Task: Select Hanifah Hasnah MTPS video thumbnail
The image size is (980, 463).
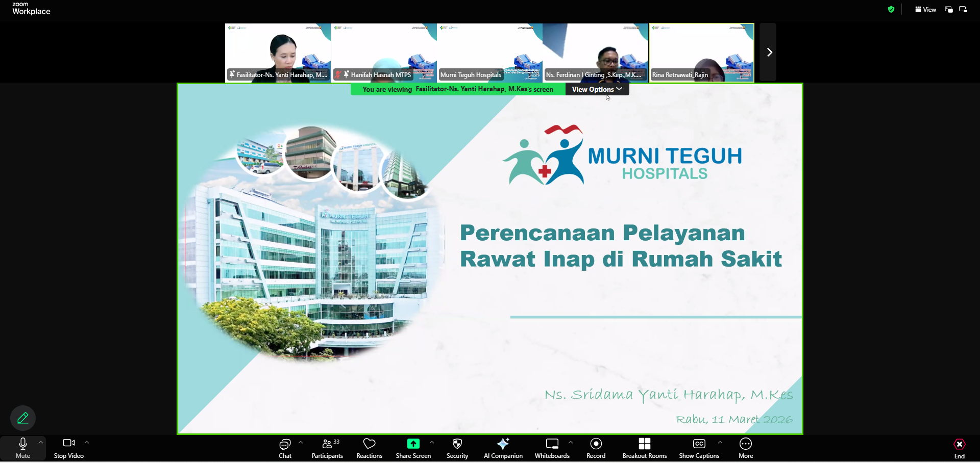Action: tap(384, 52)
